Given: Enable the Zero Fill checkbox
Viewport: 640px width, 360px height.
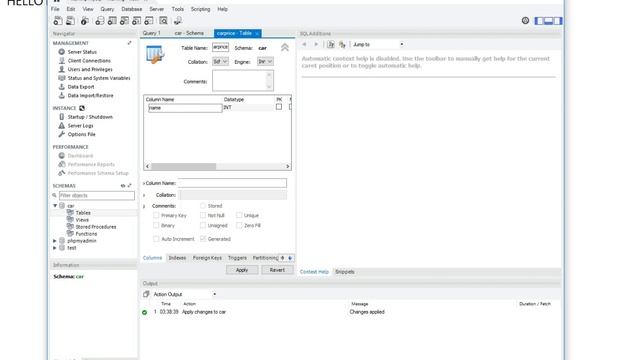Looking at the screenshot, I should pos(239,225).
